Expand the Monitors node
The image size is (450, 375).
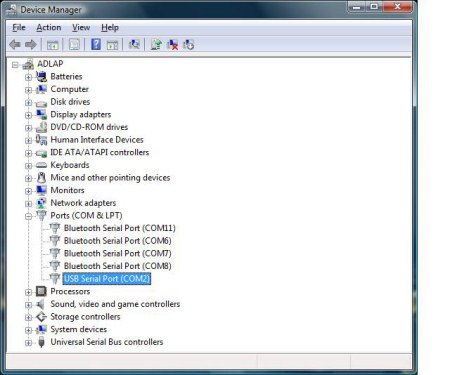click(x=28, y=191)
